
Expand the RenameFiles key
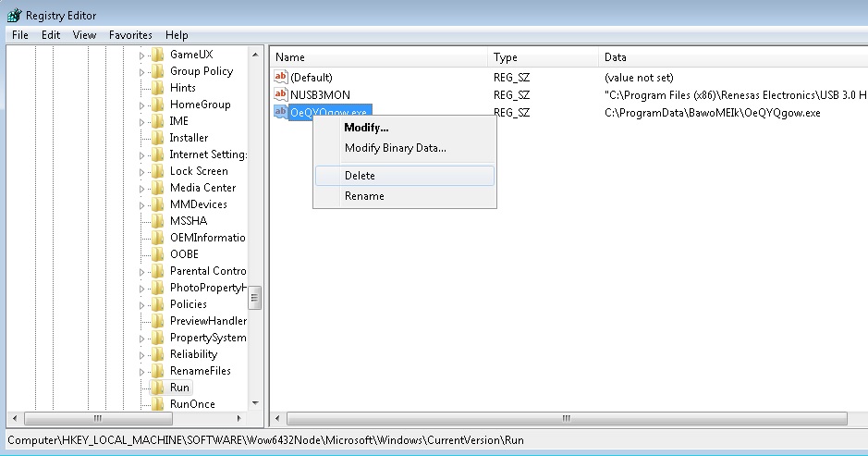point(141,372)
